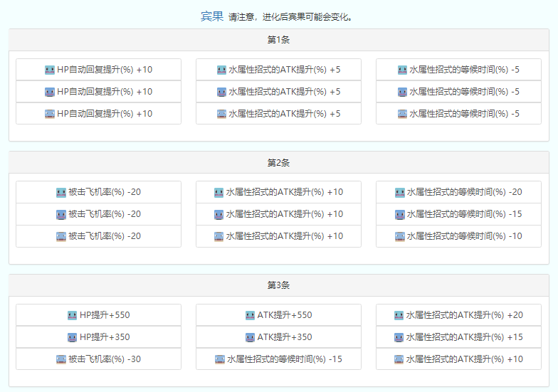Click Squirtle icon beside 被击飞机率 -20
The image size is (558, 392).
click(x=60, y=192)
